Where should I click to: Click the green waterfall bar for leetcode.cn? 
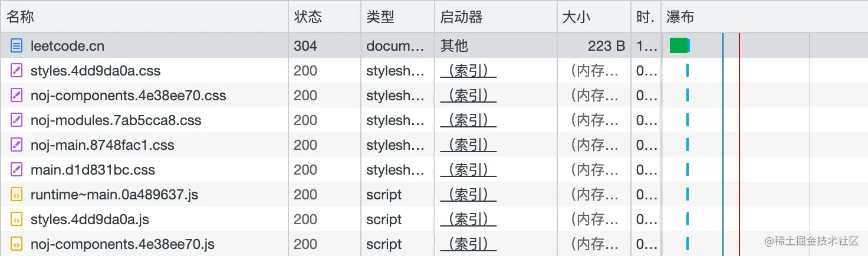click(x=679, y=45)
